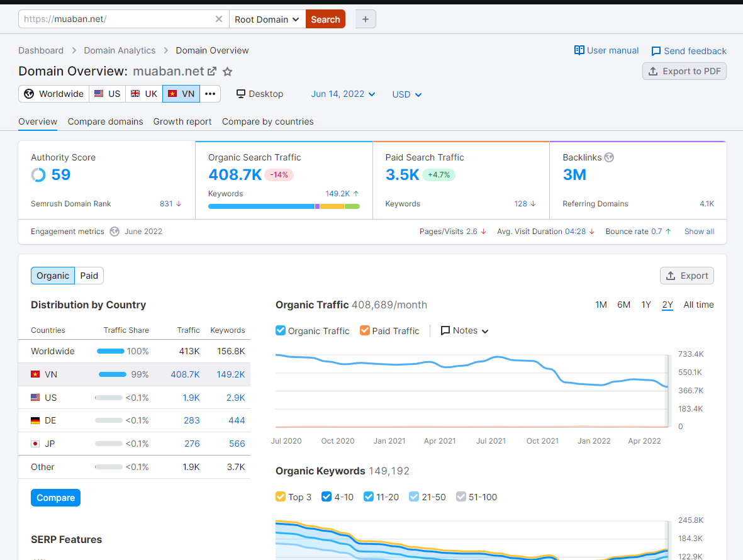743x560 pixels.
Task: Click the Worldwide traffic share bar
Action: (110, 351)
